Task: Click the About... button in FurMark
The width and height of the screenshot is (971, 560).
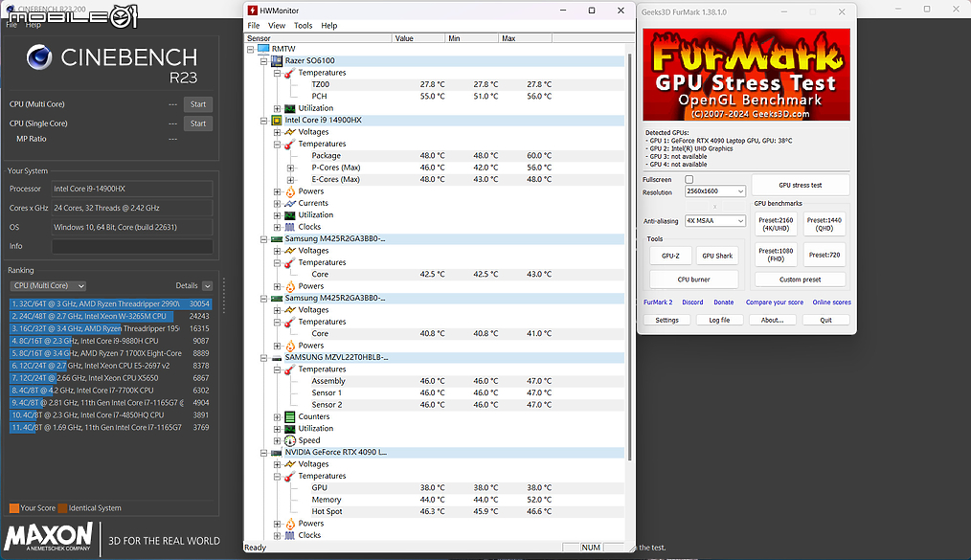Action: pos(772,320)
